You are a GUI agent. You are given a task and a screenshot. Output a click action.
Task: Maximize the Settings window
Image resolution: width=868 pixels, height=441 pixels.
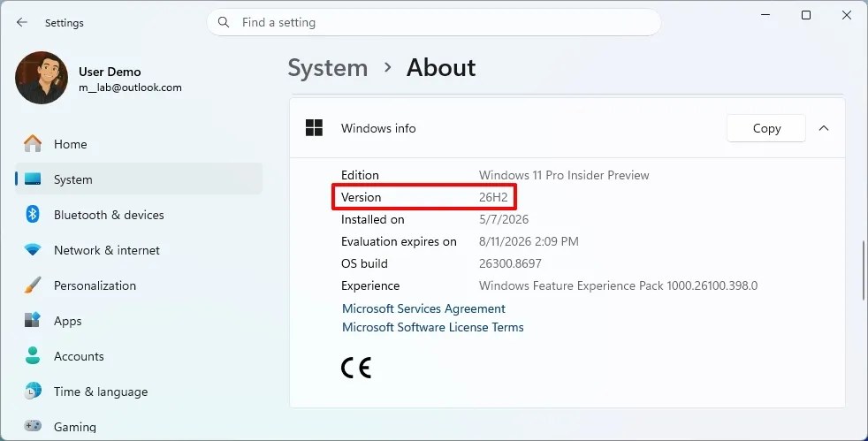(x=806, y=15)
